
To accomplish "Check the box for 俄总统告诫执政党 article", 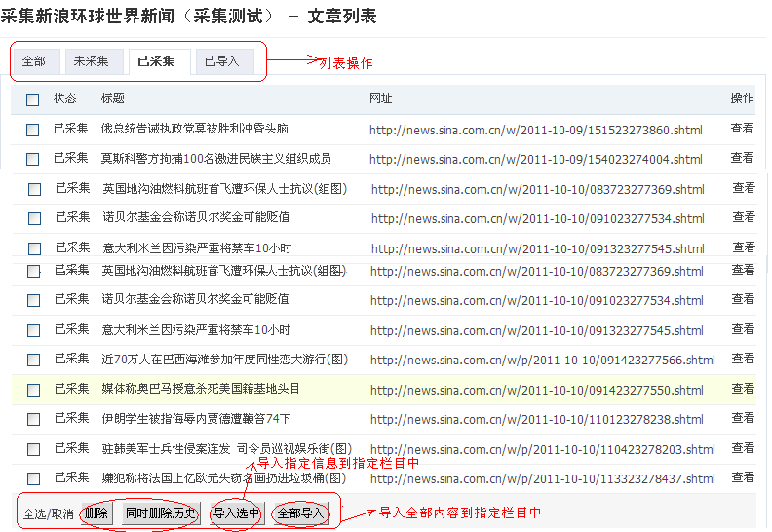I will coord(33,130).
